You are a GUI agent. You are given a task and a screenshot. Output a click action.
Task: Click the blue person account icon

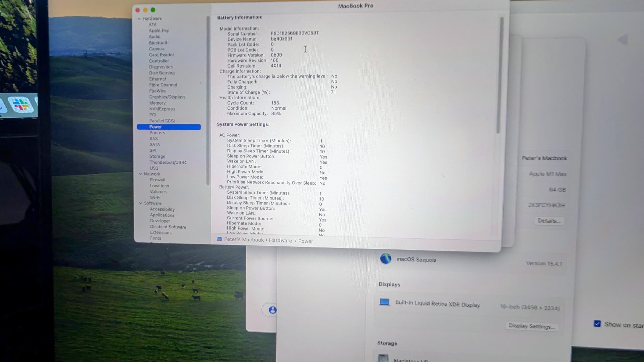(272, 310)
